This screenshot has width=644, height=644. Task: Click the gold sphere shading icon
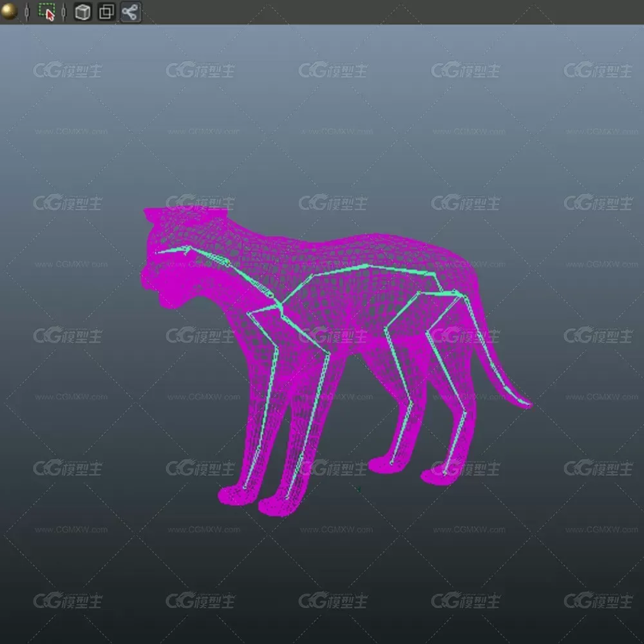click(x=8, y=11)
